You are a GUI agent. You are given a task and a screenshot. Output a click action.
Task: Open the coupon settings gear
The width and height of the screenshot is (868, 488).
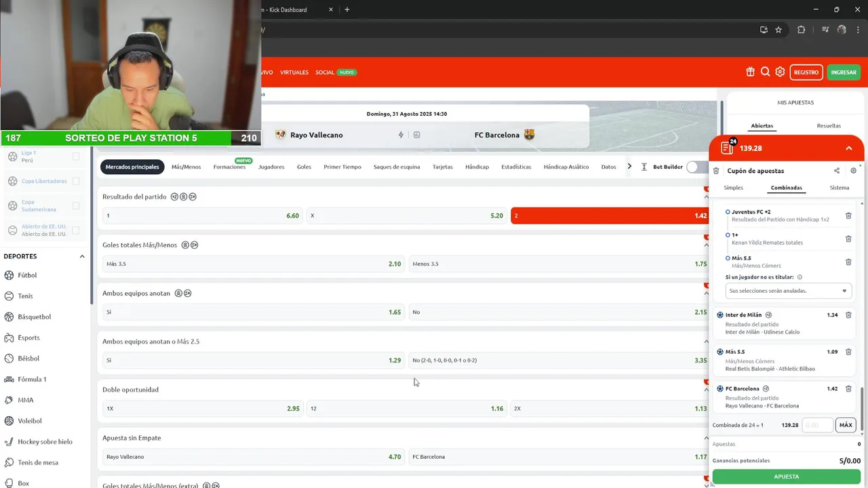(853, 171)
